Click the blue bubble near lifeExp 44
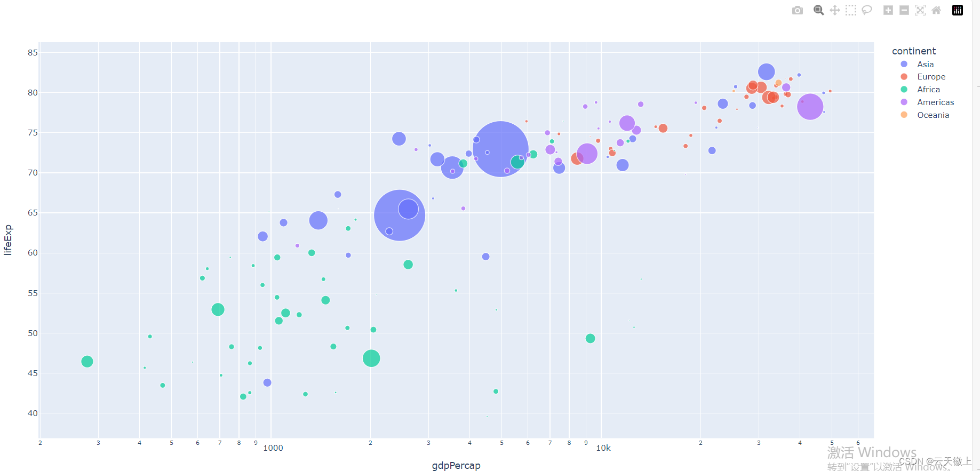 [267, 382]
